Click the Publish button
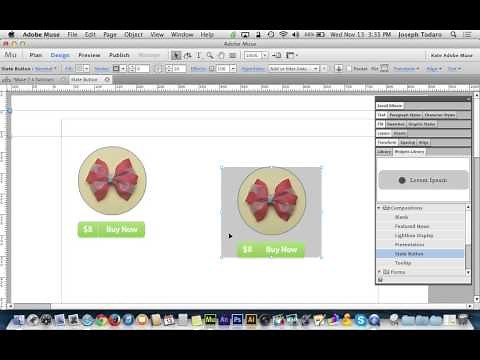This screenshot has width=480, height=360. click(x=119, y=55)
